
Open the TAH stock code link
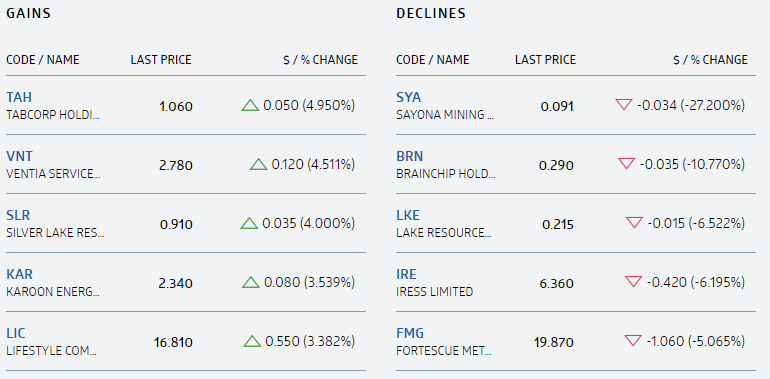point(19,97)
